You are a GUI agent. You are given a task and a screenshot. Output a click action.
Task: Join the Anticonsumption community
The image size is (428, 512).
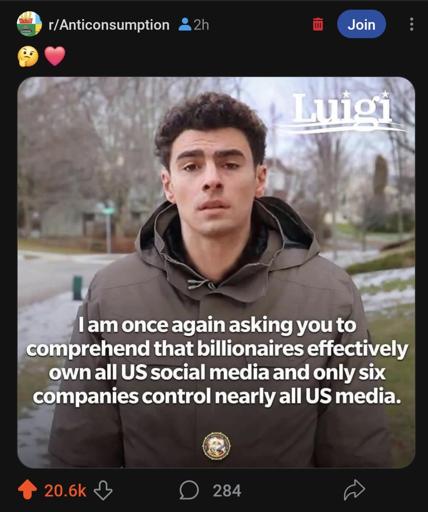pos(362,24)
